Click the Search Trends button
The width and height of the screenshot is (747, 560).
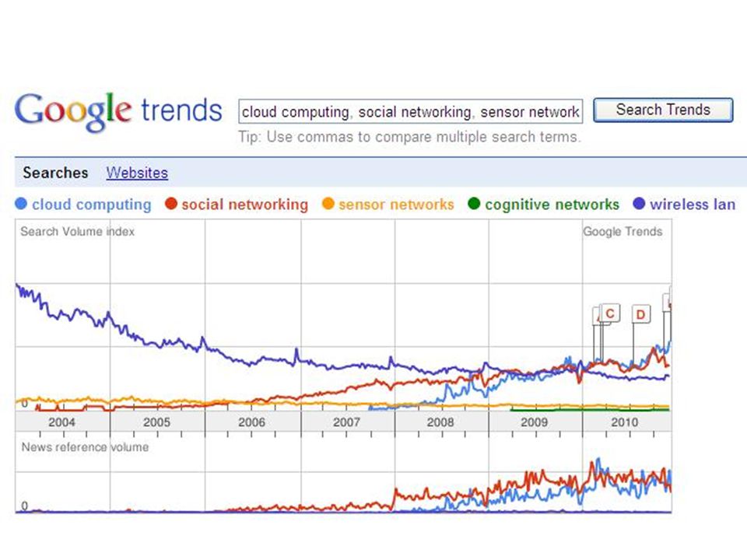(x=663, y=110)
